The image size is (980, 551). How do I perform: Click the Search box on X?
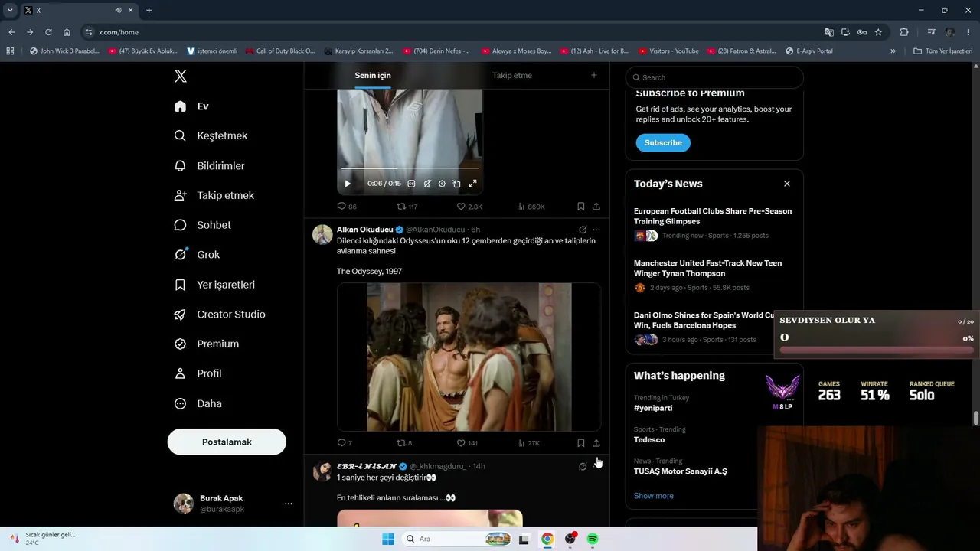(x=714, y=77)
